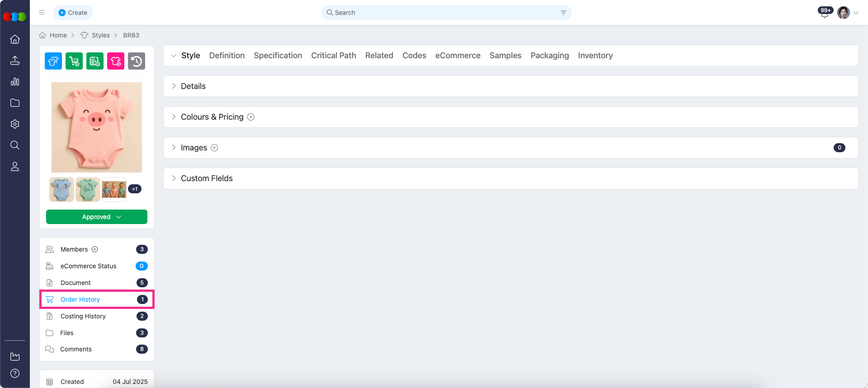Open settings gear in left sidebar
The image size is (868, 388).
coord(15,124)
